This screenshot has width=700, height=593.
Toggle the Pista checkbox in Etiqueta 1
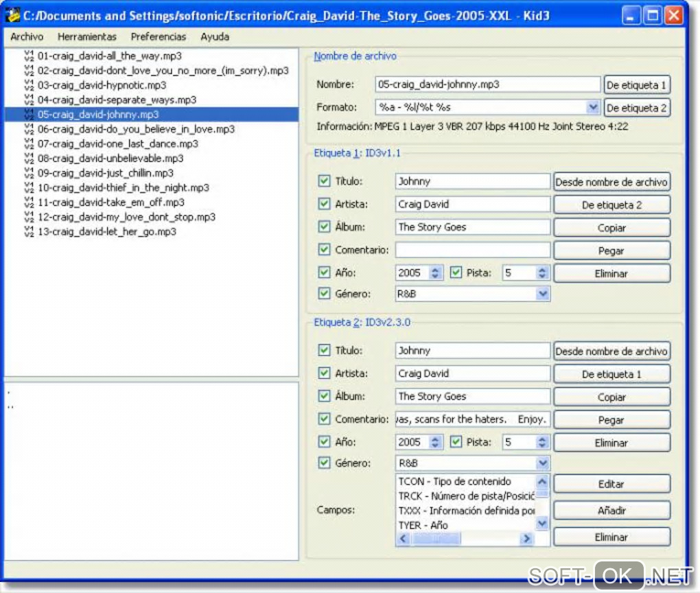click(x=456, y=272)
